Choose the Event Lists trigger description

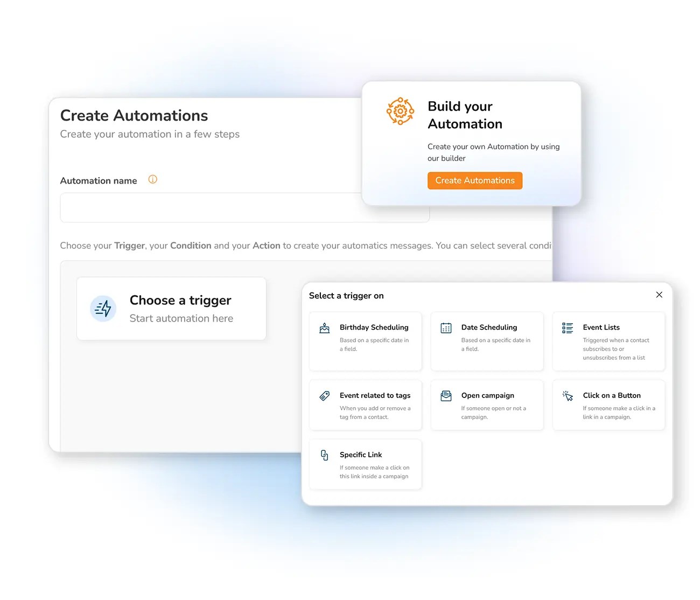pyautogui.click(x=616, y=349)
